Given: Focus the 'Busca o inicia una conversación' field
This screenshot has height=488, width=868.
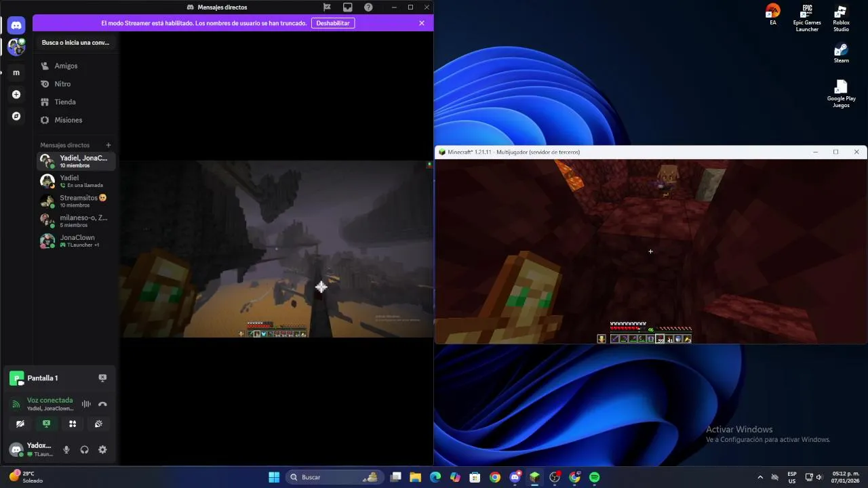Looking at the screenshot, I should click(x=75, y=42).
